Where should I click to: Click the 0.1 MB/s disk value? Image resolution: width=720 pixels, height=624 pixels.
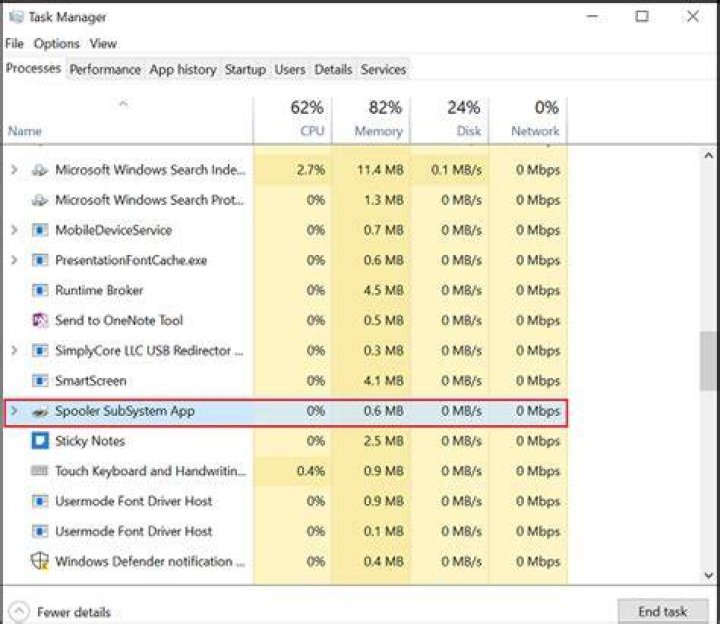(x=456, y=170)
